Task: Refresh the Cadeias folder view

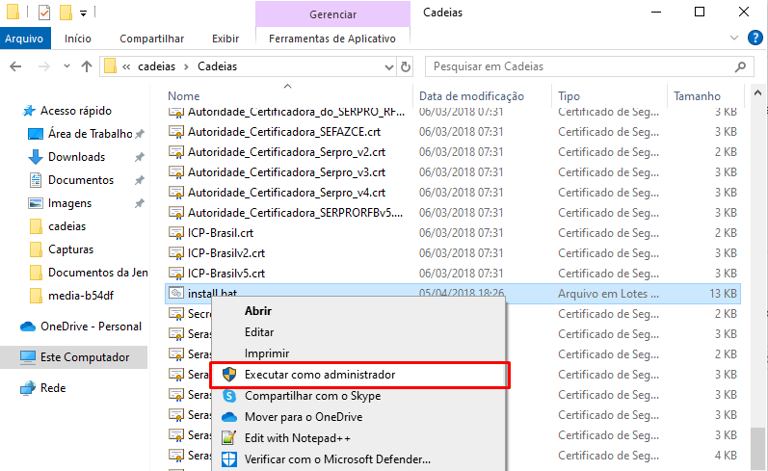Action: pos(405,67)
